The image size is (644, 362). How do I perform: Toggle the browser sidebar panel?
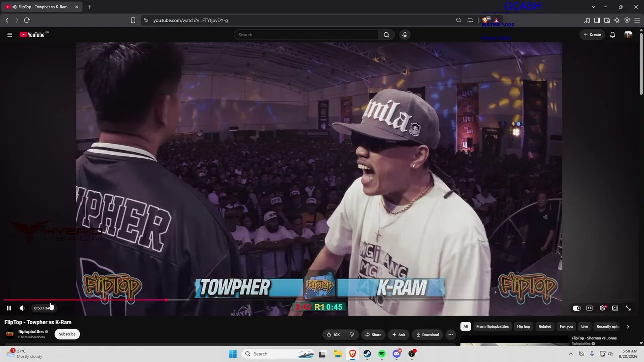597,20
